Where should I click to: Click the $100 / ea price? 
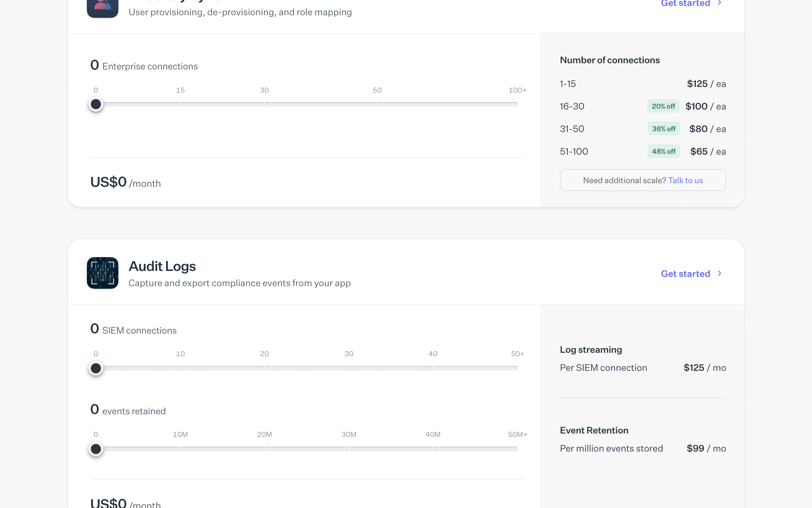(706, 106)
